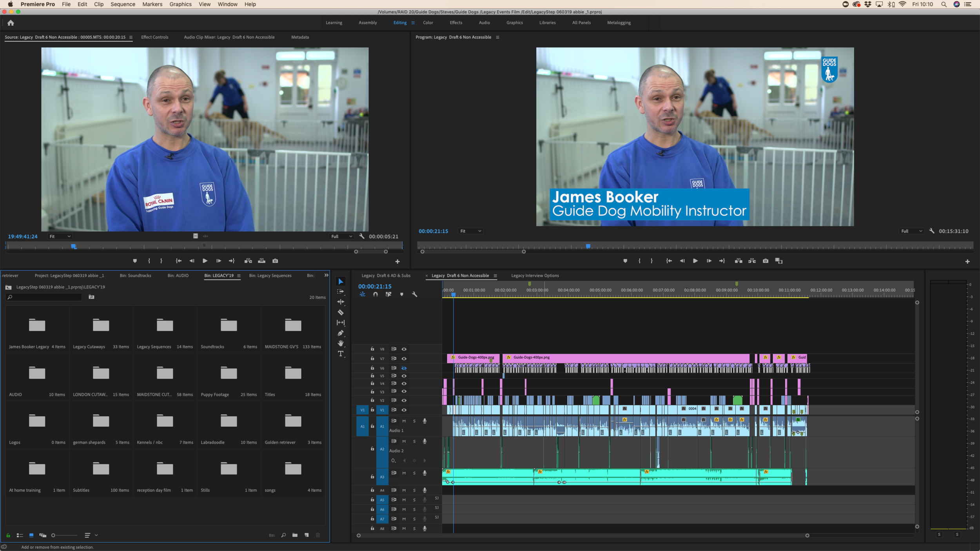Open the Sequence menu
The height and width of the screenshot is (551, 980).
pos(123,4)
